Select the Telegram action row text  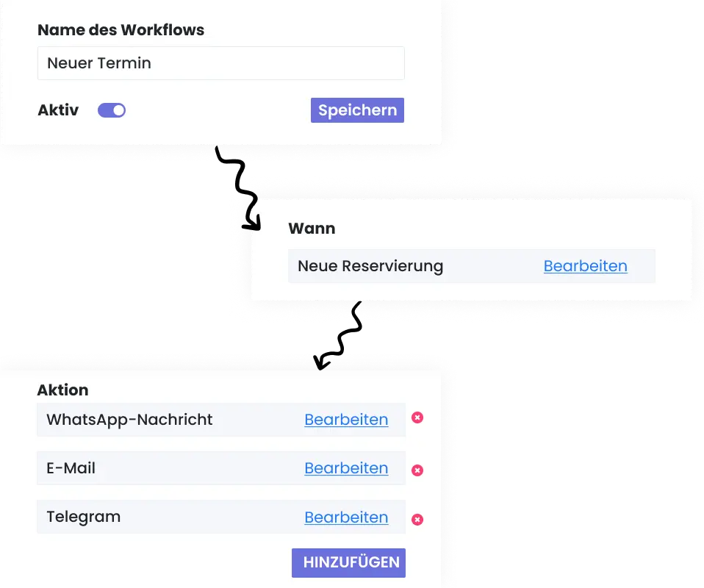83,517
